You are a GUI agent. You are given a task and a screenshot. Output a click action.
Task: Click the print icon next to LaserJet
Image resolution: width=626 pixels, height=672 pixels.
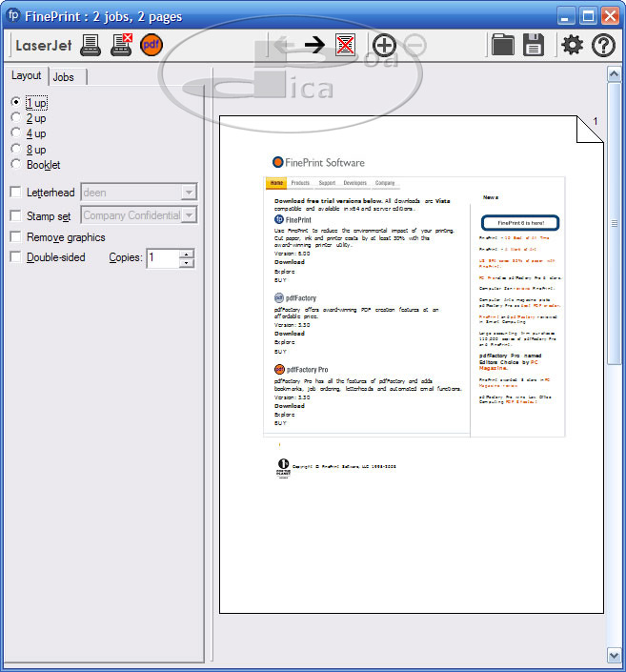(91, 44)
